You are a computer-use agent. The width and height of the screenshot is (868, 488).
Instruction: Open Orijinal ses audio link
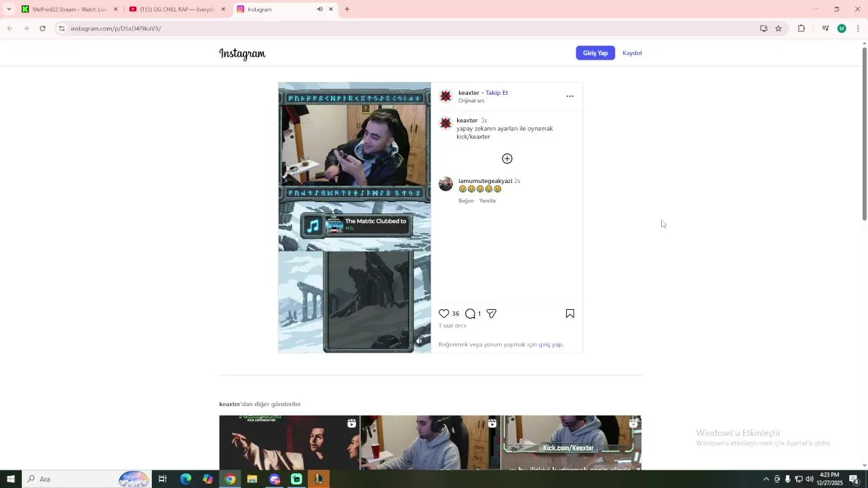(x=471, y=101)
